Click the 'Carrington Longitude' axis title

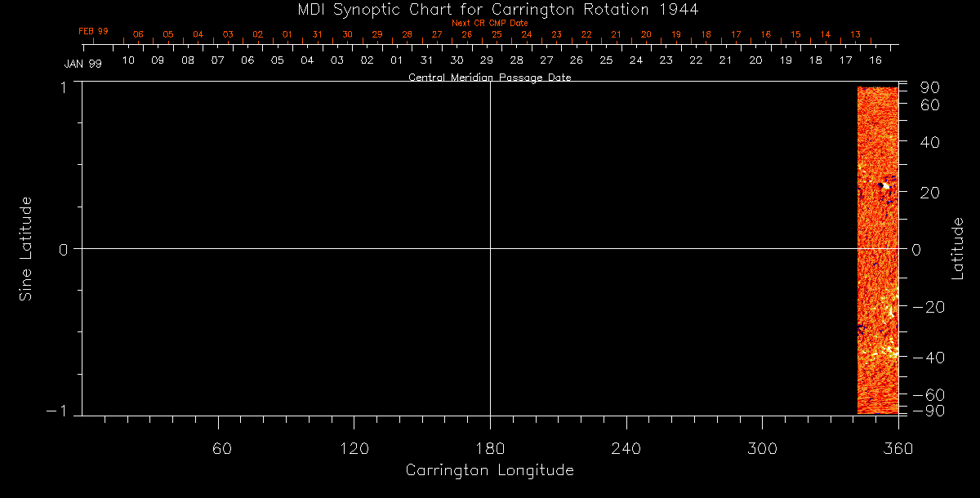coord(489,471)
